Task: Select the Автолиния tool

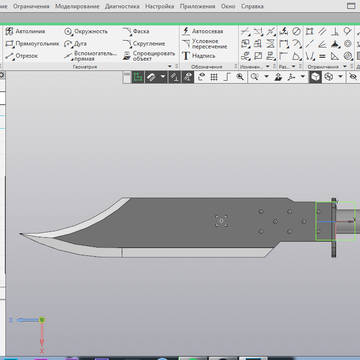Action: [x=25, y=31]
